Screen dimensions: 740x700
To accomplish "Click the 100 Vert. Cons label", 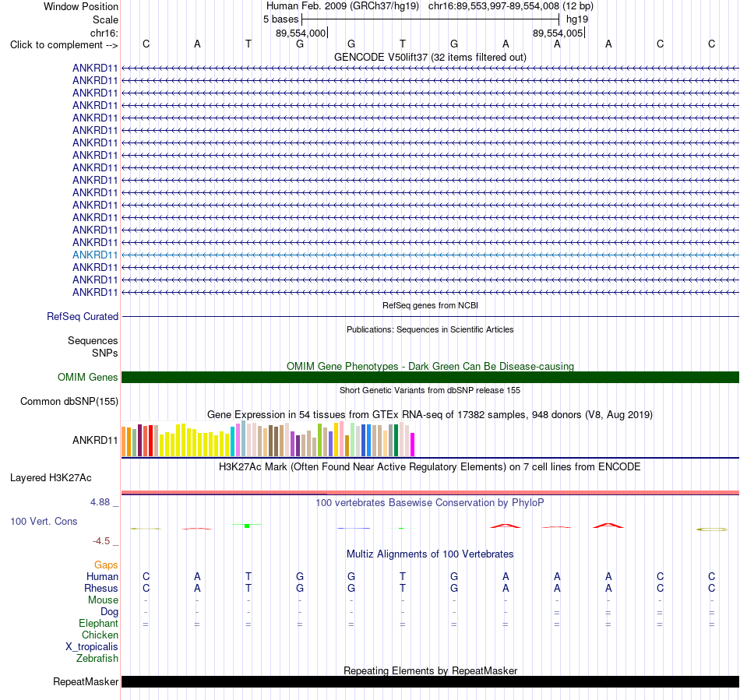I will point(44,521).
